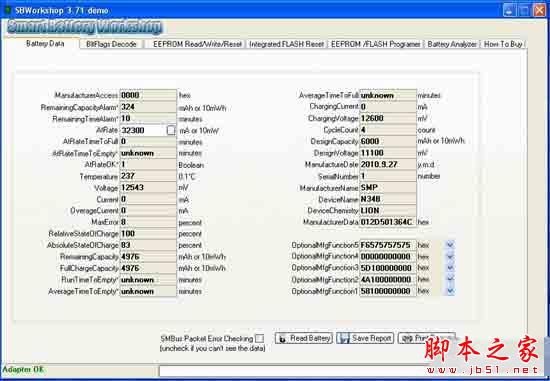Click the RemainingCapacityAlarm field showing 324

click(x=148, y=107)
